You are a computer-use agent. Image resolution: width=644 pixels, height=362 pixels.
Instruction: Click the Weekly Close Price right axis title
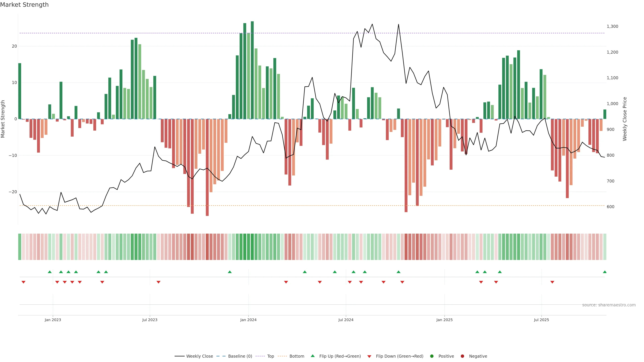point(625,119)
